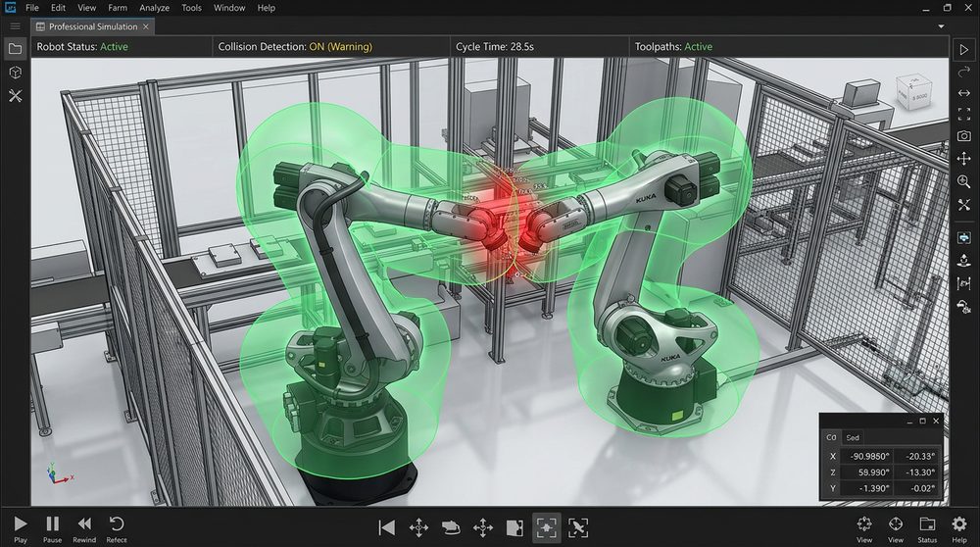The height and width of the screenshot is (547, 980).
Task: Click the run arrow at top of right toolbar
Action: click(x=964, y=49)
